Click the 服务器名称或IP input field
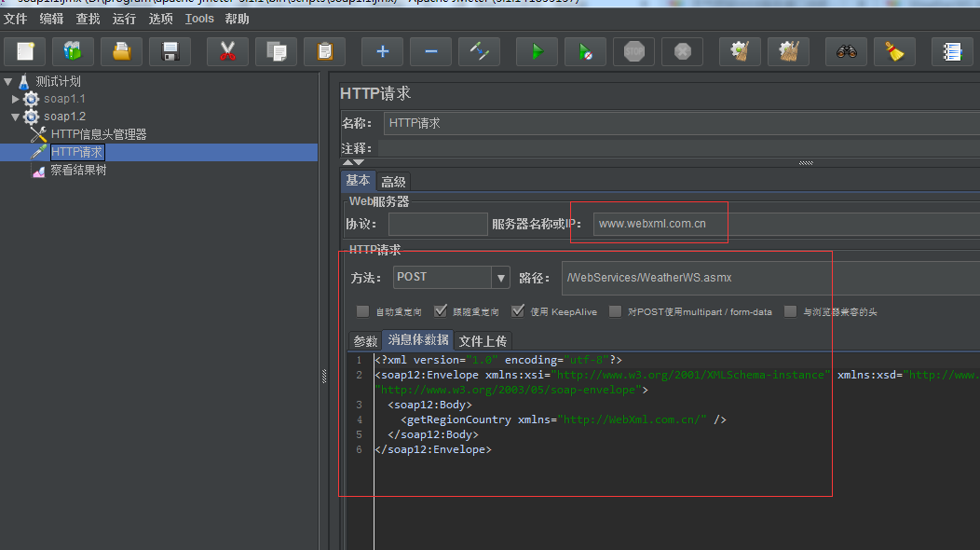This screenshot has width=980, height=550. (783, 224)
